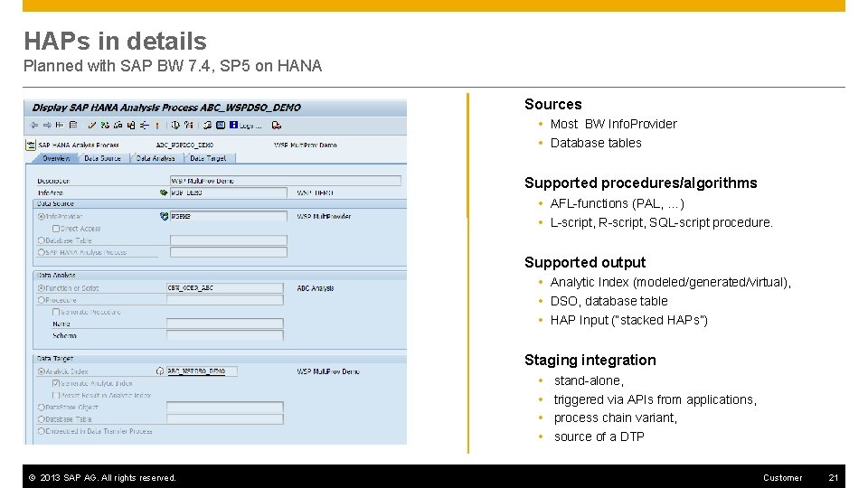Click the tree structure toolbar icon
This screenshot has height=488, width=868.
click(x=145, y=126)
